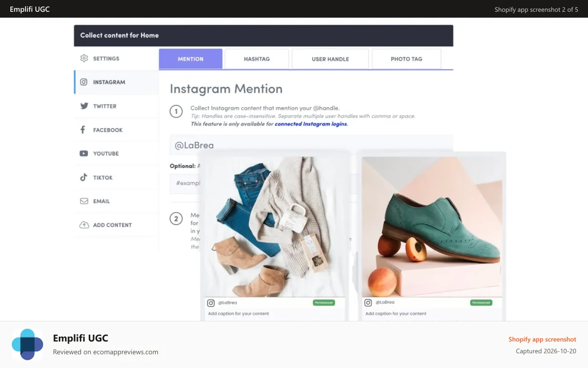Screen dimensions: 588x368
Task: Click the Emplifi UGC title in top bar
Action: 30,9
